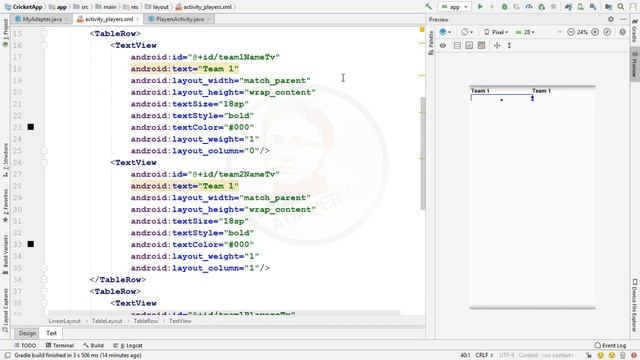Image resolution: width=640 pixels, height=360 pixels.
Task: Open the Terminal tool window
Action: [60, 345]
